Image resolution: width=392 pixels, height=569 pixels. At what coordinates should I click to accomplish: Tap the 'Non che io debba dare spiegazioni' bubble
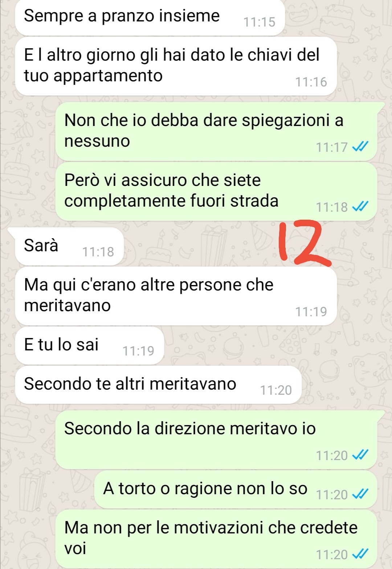[x=217, y=131]
